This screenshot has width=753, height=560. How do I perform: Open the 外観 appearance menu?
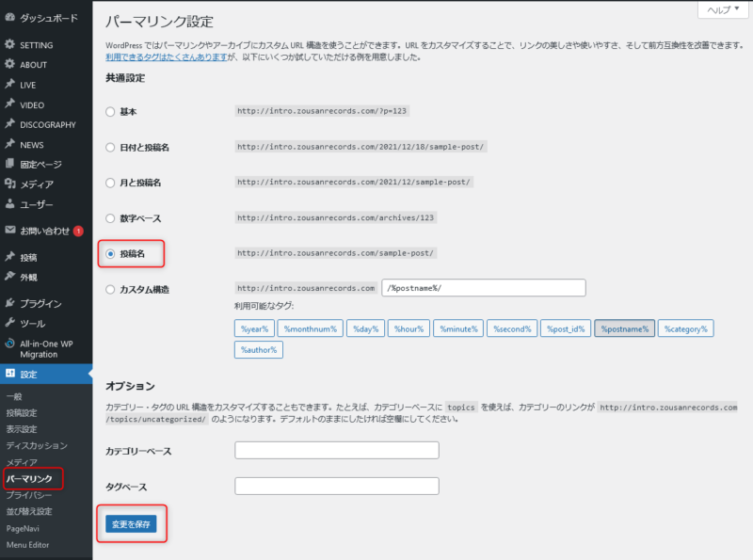pos(30,277)
